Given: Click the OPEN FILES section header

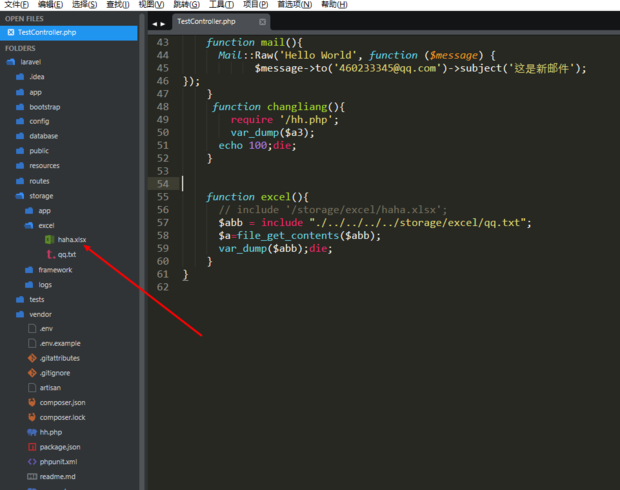Looking at the screenshot, I should [24, 19].
